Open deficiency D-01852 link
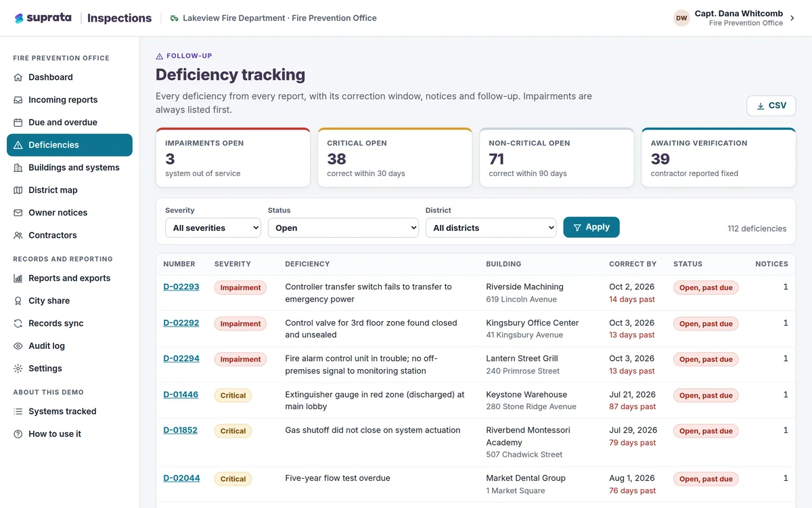Screen dimensions: 812x508 [181, 430]
